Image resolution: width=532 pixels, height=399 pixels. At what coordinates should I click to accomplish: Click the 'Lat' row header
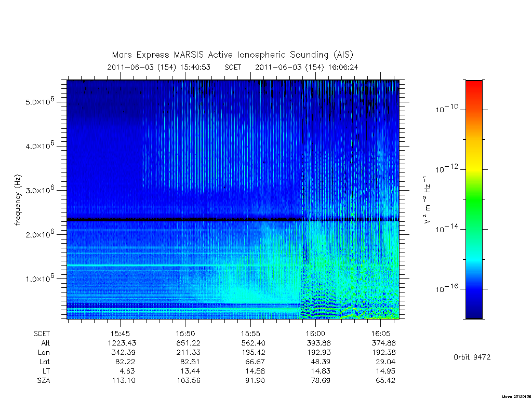[x=44, y=362]
